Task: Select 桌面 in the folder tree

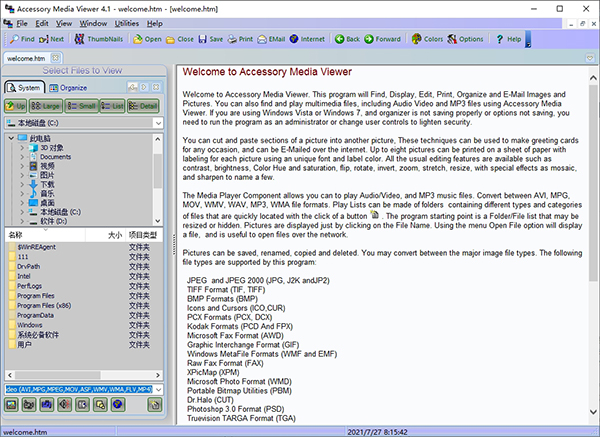Action: pyautogui.click(x=47, y=202)
